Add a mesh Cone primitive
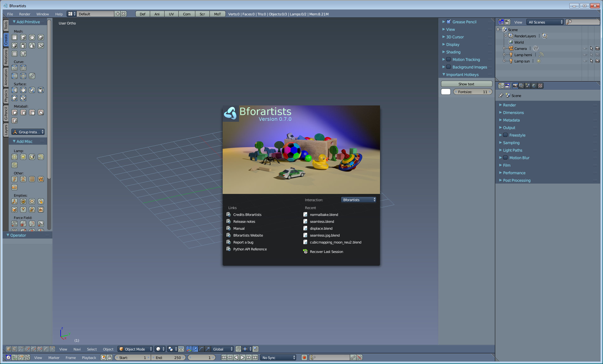This screenshot has height=364, width=603. (32, 45)
